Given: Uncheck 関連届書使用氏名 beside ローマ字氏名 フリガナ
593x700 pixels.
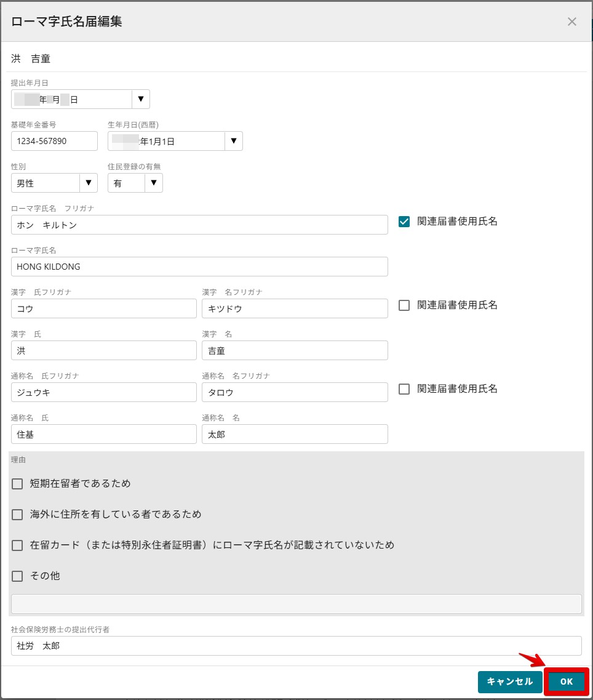Looking at the screenshot, I should click(x=404, y=222).
